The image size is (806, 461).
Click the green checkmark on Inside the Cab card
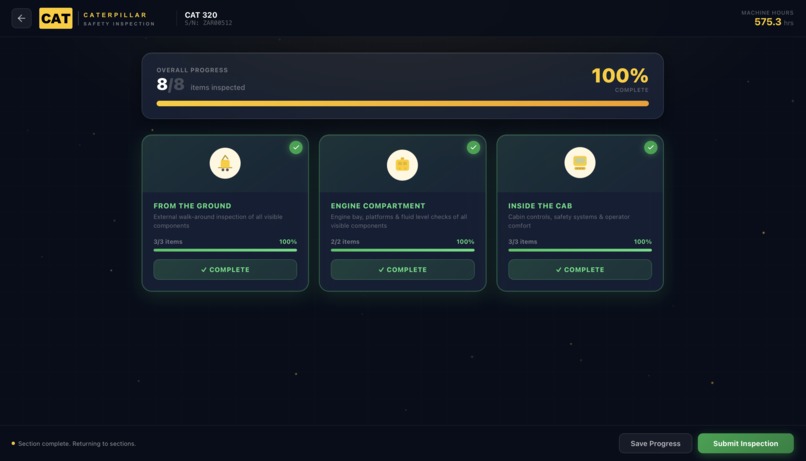650,147
